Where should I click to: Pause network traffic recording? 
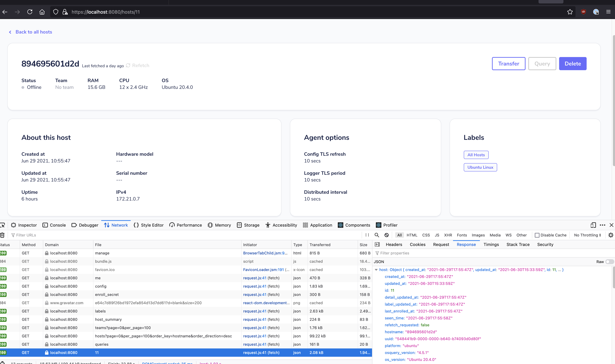[x=367, y=235]
